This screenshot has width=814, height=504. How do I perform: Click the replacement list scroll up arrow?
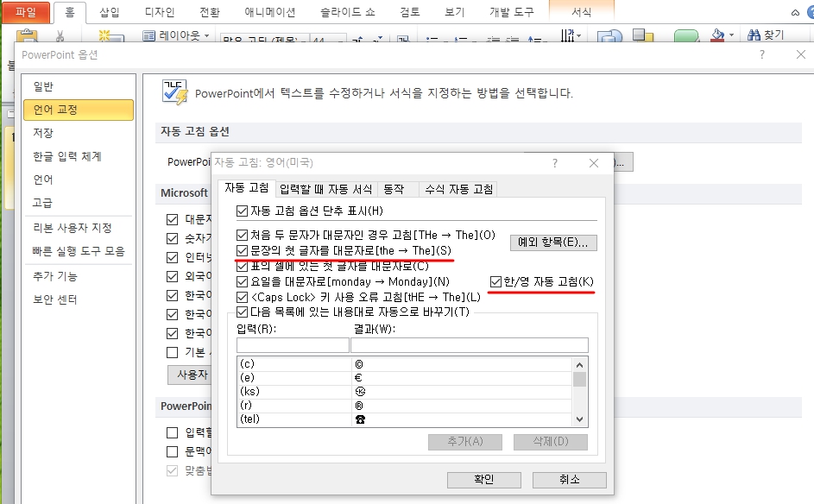[580, 365]
